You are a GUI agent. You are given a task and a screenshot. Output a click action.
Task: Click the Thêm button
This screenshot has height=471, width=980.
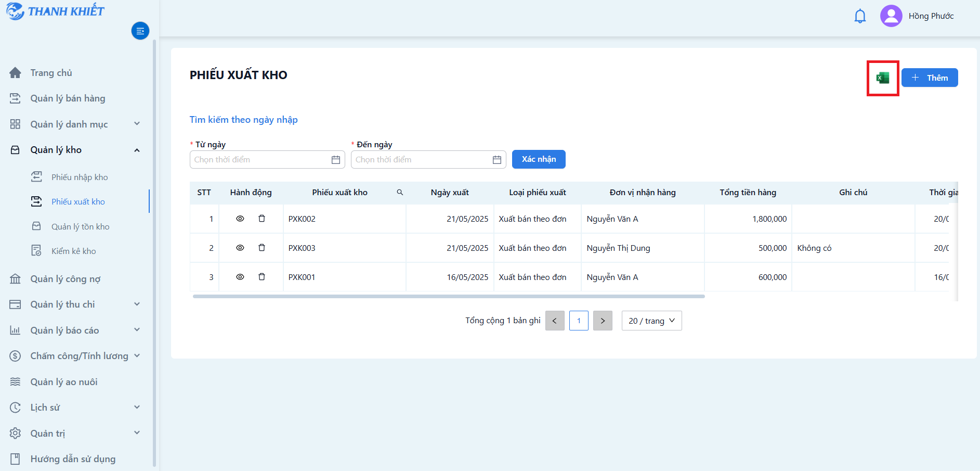tap(930, 78)
